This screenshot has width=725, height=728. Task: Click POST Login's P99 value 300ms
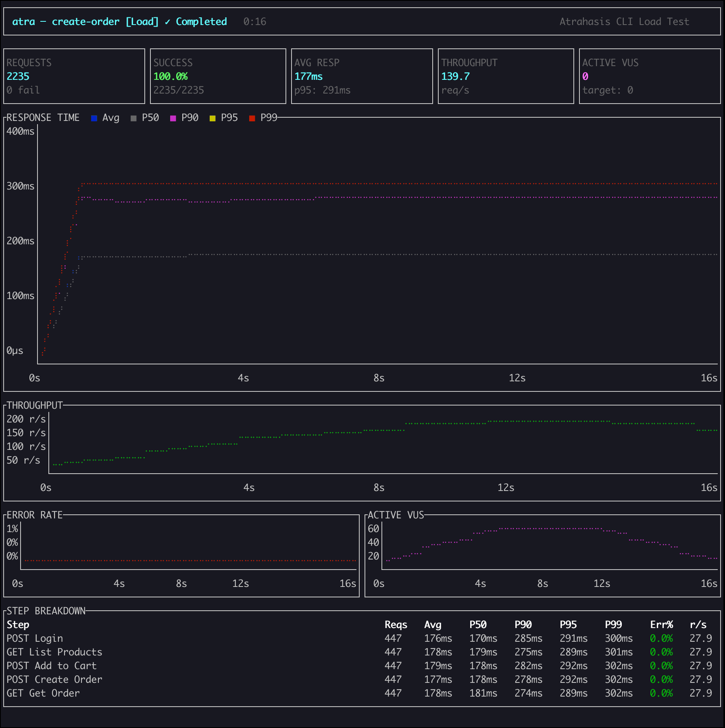619,639
